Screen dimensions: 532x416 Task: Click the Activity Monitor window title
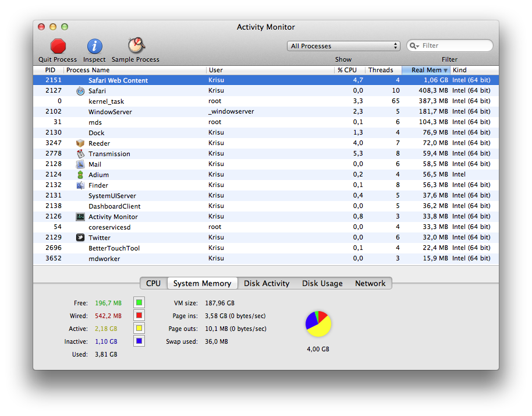coord(265,27)
